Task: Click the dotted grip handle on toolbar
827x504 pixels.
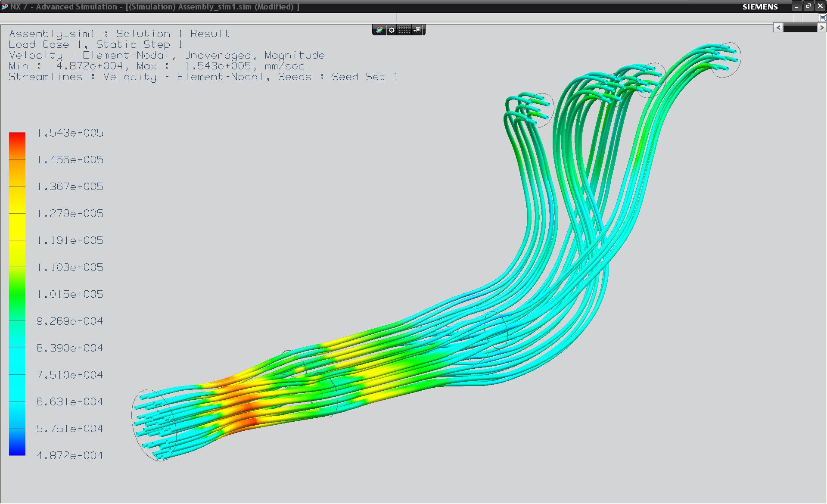Action: [x=404, y=30]
